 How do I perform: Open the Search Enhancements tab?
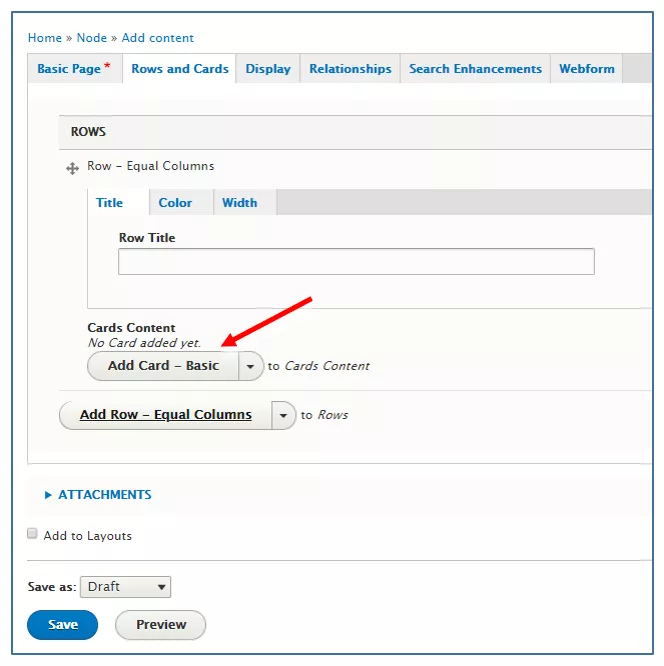click(475, 68)
